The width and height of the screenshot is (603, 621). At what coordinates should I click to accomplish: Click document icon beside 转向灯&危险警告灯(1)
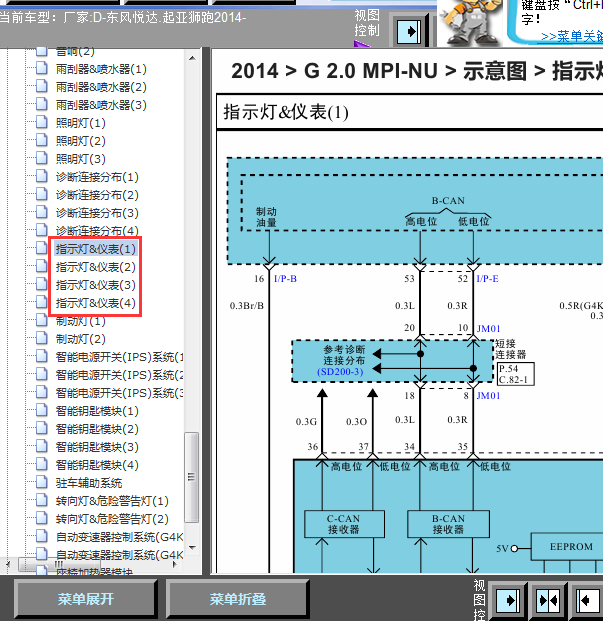click(42, 501)
